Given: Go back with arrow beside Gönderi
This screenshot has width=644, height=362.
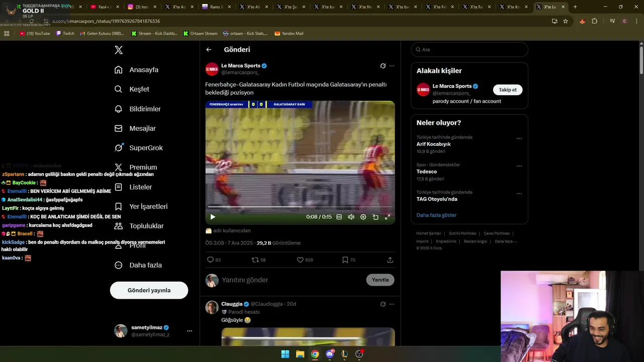Looking at the screenshot, I should click(209, 50).
